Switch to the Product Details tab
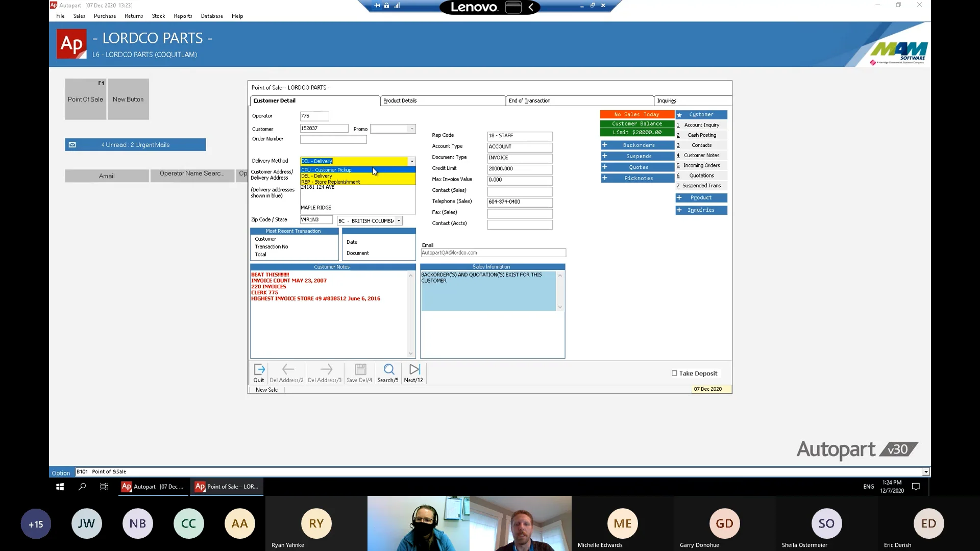 coord(400,101)
